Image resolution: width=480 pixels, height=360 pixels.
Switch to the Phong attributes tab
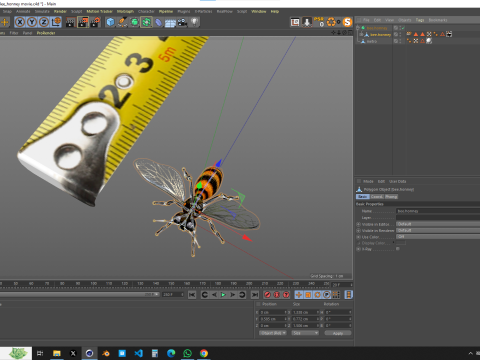pos(391,197)
